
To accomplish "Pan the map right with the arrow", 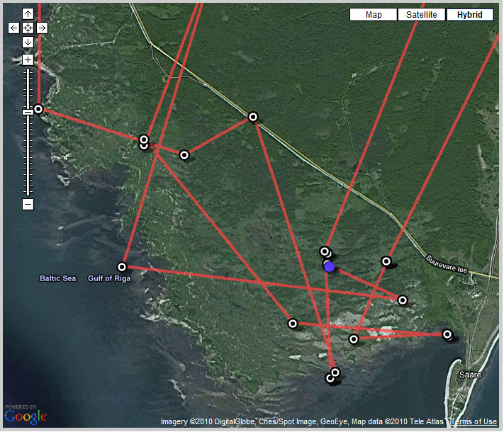I will pyautogui.click(x=42, y=28).
